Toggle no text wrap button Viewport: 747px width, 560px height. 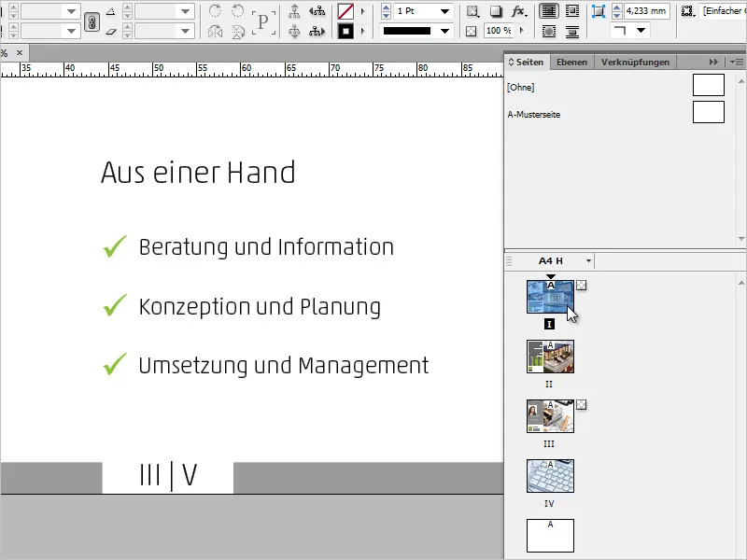coord(549,11)
